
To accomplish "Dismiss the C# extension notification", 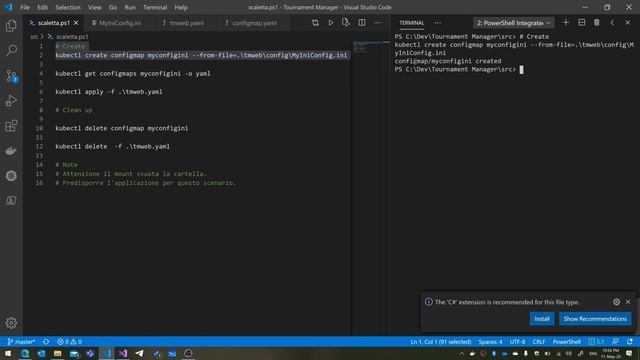I will pyautogui.click(x=628, y=302).
